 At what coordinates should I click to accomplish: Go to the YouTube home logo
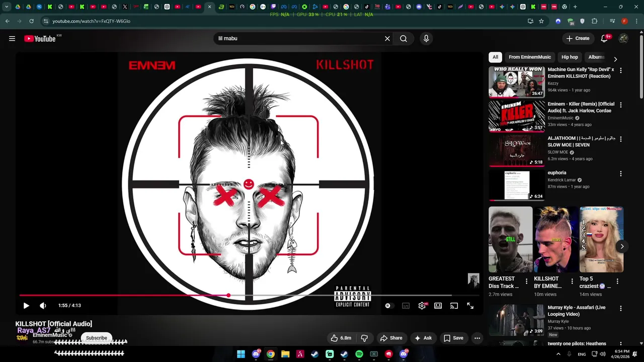[x=40, y=39]
